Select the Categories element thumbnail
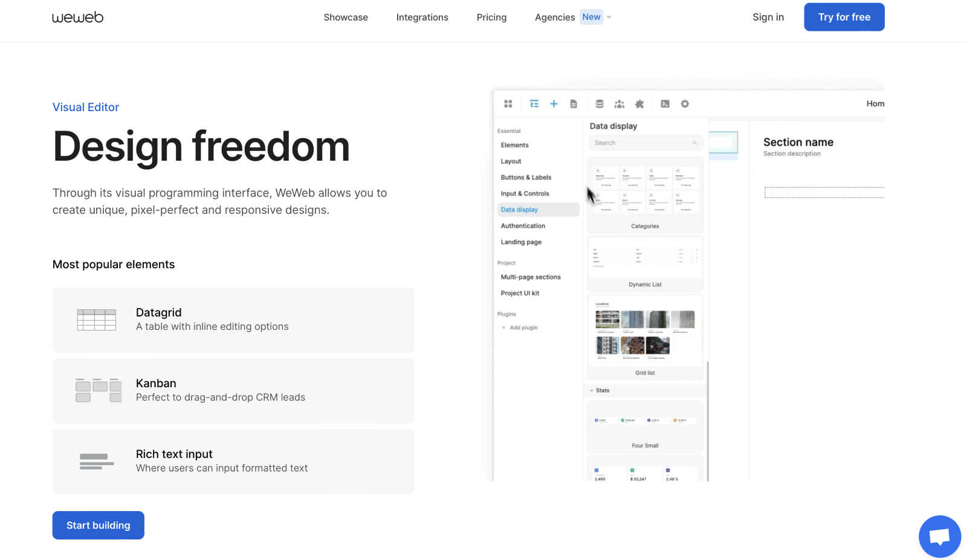 pyautogui.click(x=645, y=196)
